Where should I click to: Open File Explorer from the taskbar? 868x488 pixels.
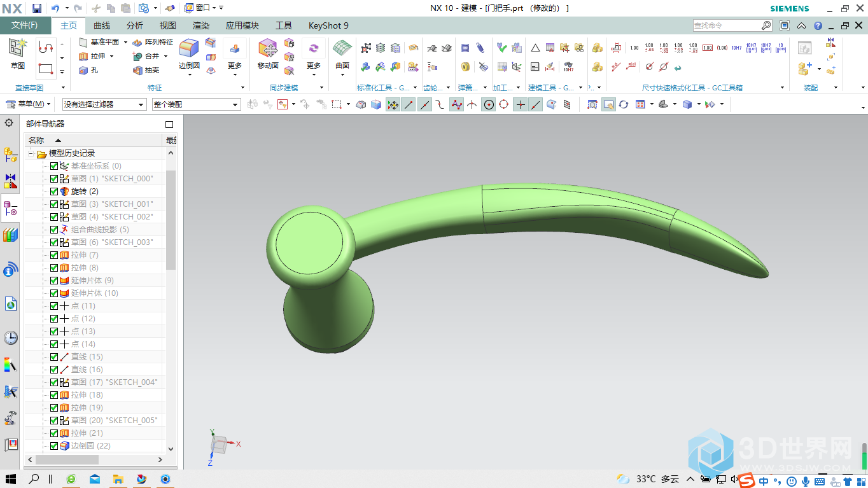(118, 479)
